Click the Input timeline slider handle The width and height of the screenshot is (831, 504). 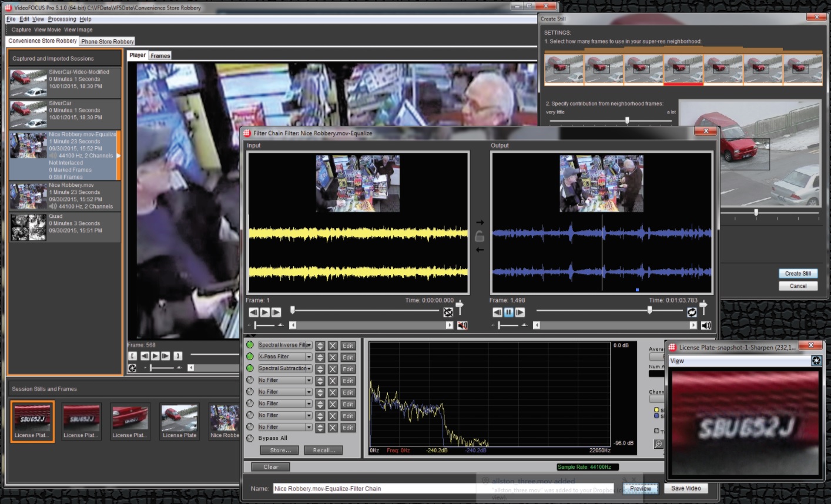[293, 310]
